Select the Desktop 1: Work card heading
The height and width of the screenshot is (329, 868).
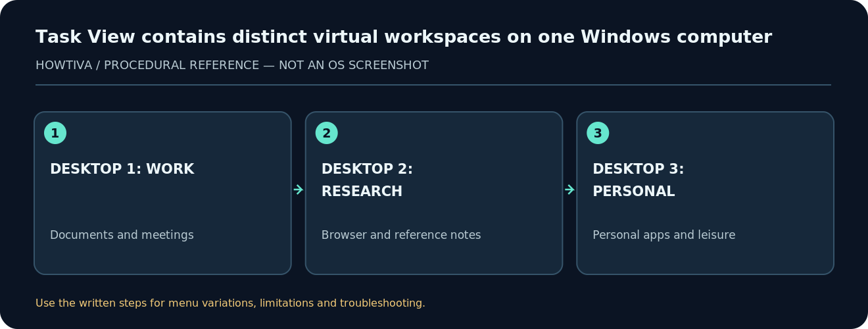click(x=122, y=170)
